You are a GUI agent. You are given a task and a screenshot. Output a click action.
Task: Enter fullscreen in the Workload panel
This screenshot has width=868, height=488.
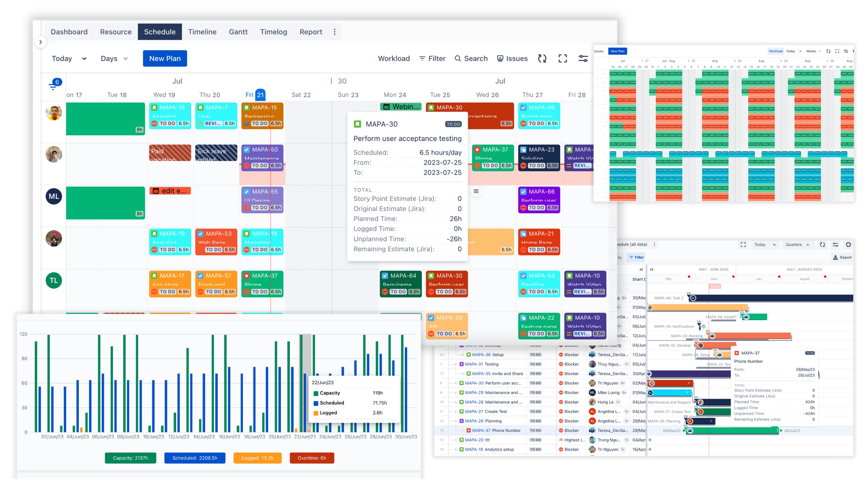pos(837,51)
